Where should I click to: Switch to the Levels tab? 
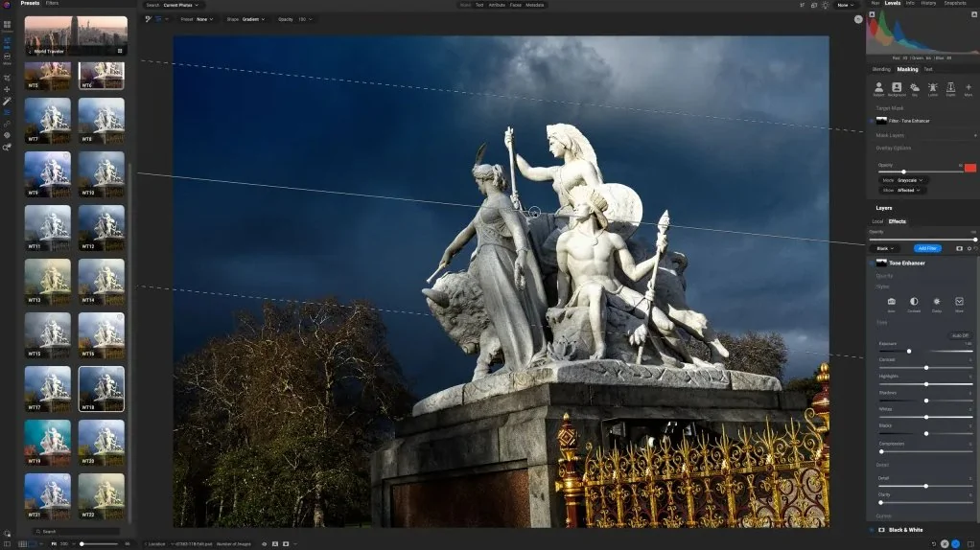(x=893, y=3)
